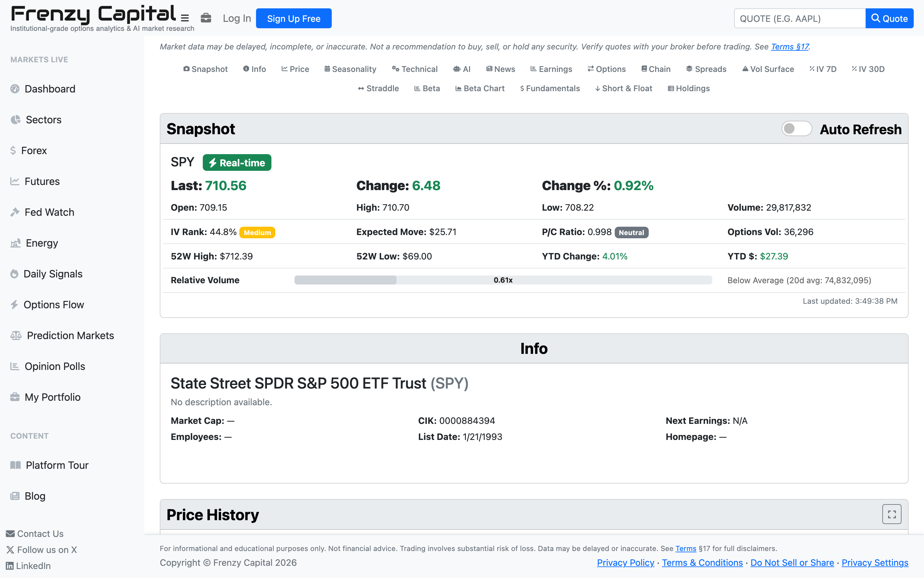Jump to the Info section tab

click(255, 69)
